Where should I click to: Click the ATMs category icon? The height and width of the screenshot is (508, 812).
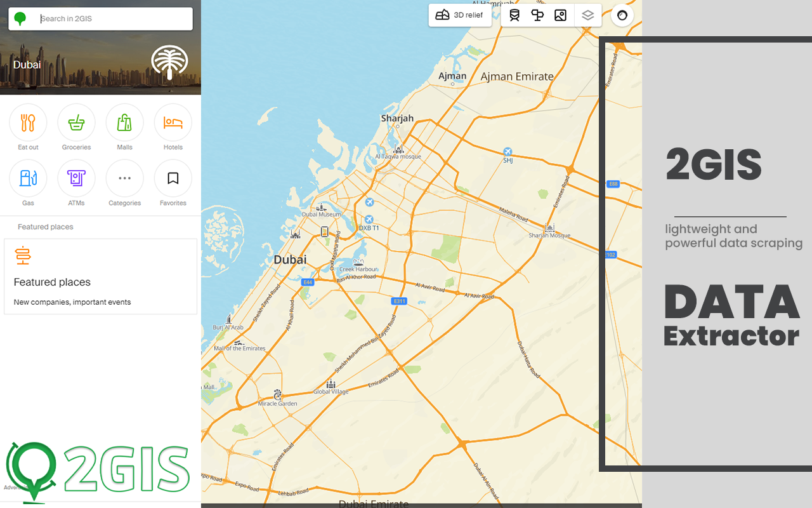pos(76,178)
